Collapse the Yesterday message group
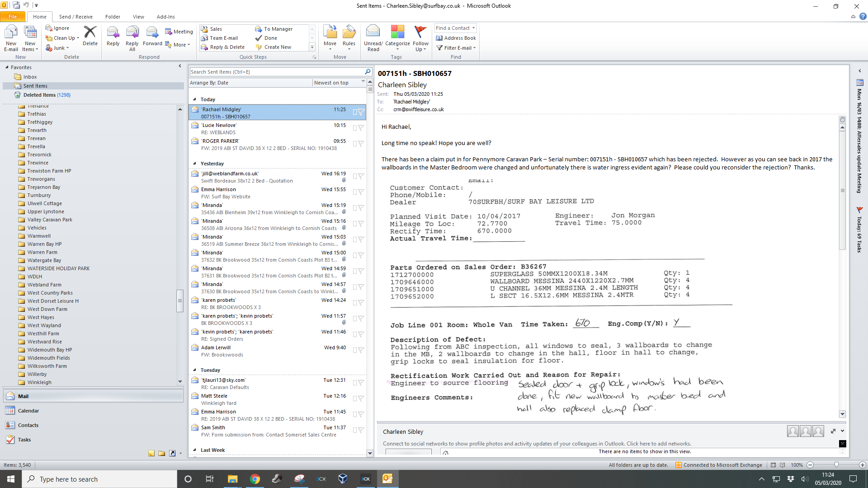This screenshot has width=868, height=488. point(195,164)
